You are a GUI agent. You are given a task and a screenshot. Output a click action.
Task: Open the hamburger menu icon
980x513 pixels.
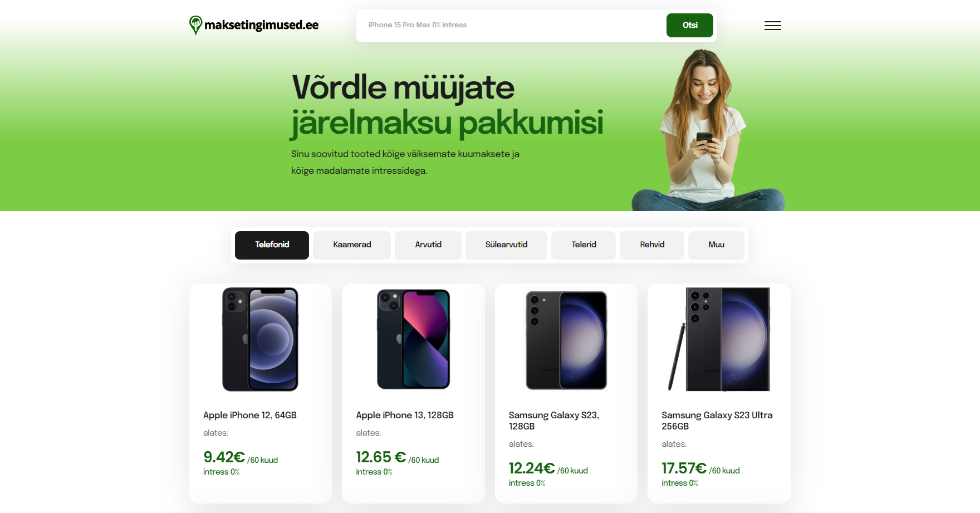pos(772,26)
